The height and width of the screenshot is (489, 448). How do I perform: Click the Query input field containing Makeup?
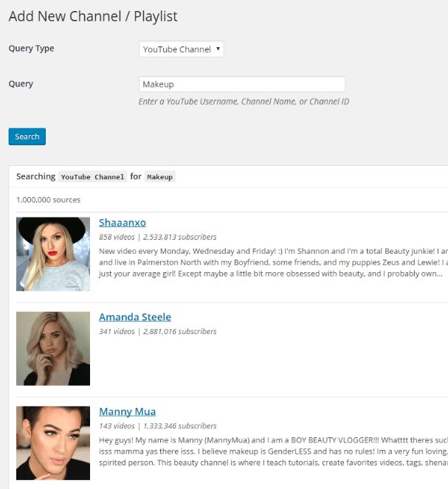coord(242,84)
